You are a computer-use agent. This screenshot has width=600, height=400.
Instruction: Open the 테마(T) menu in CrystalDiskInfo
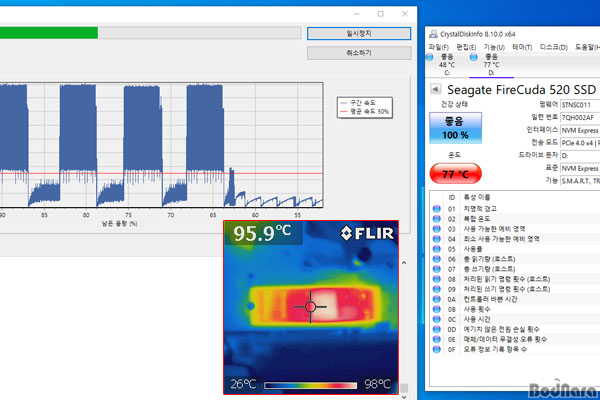pyautogui.click(x=522, y=47)
